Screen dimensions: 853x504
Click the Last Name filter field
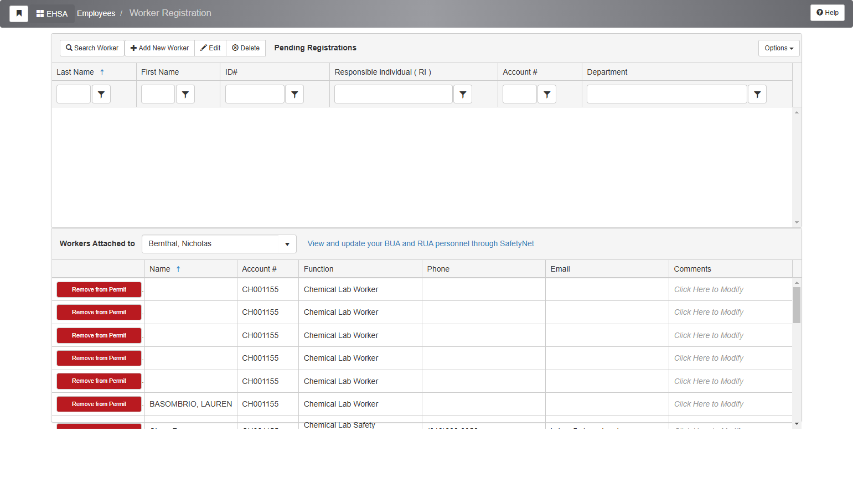tap(74, 94)
